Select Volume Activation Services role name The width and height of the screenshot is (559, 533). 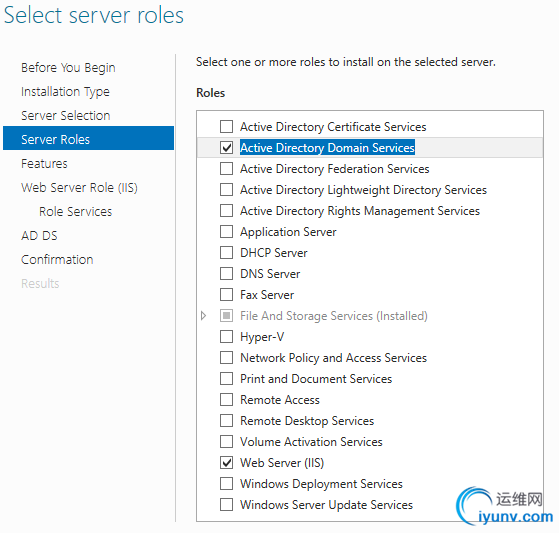[311, 442]
